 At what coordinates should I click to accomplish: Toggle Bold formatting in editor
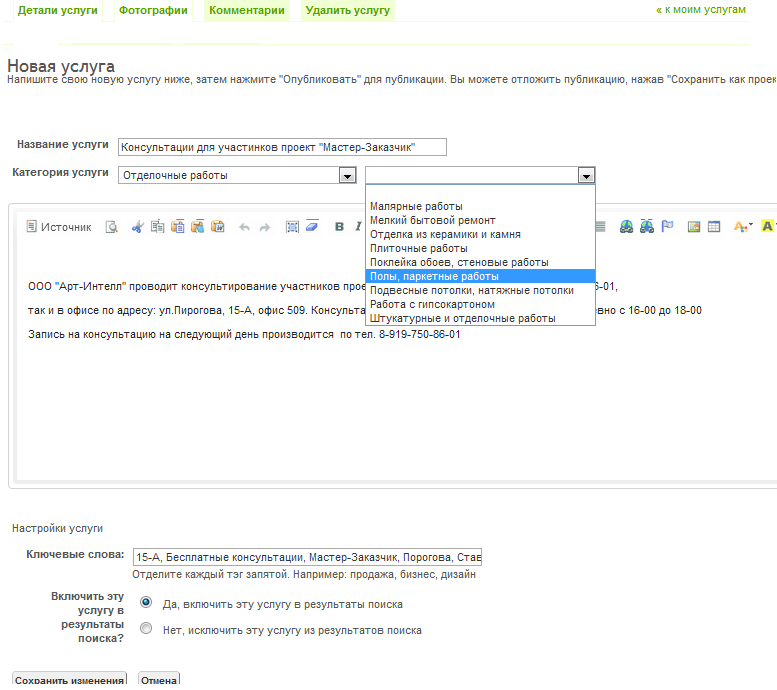[x=339, y=227]
